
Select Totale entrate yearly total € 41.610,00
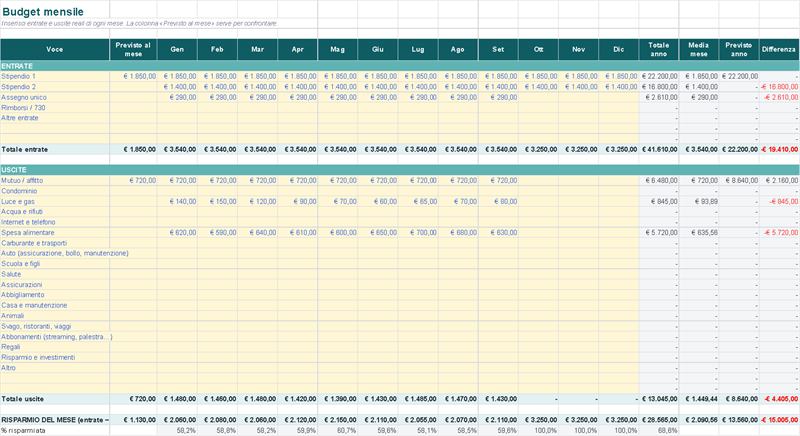coord(659,149)
